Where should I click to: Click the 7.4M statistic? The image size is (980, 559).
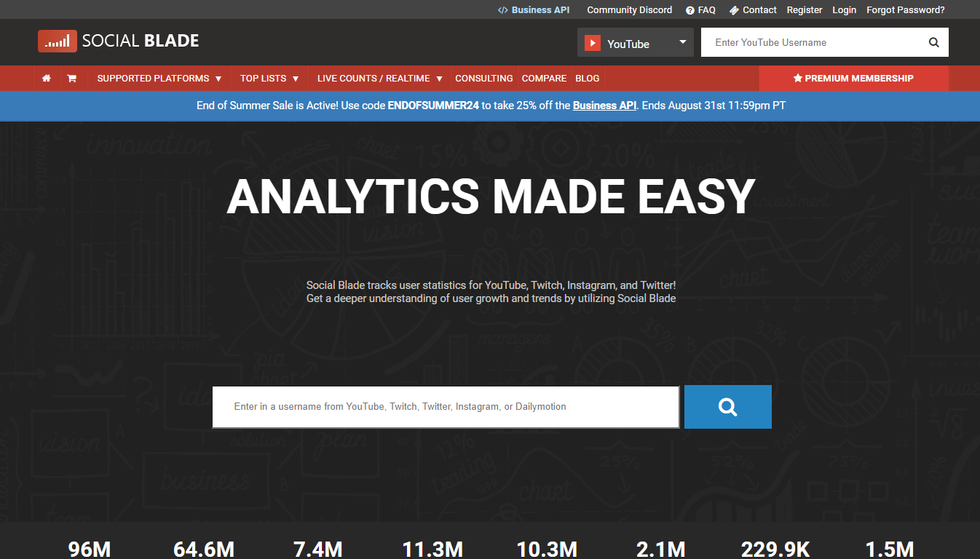[x=317, y=549]
